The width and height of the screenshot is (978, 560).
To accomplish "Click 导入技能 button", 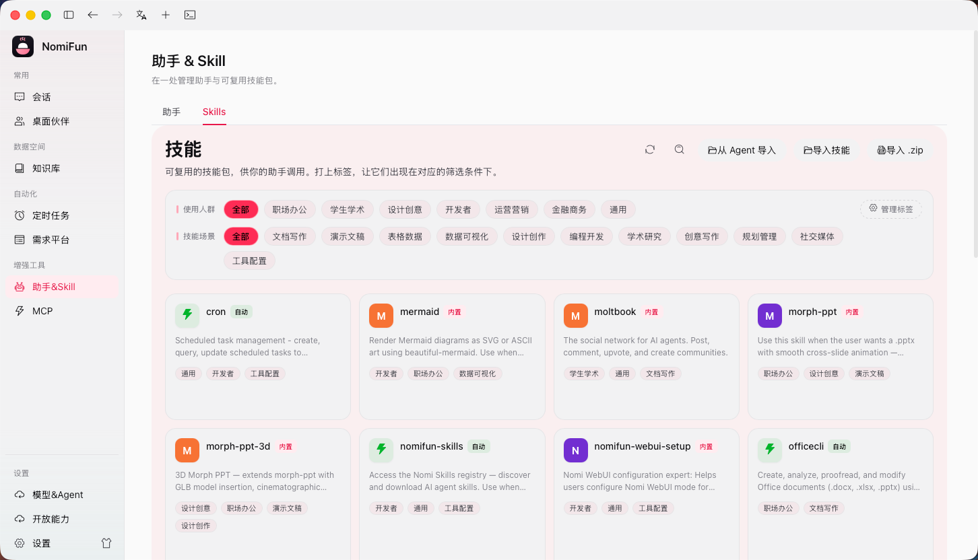I will (826, 150).
